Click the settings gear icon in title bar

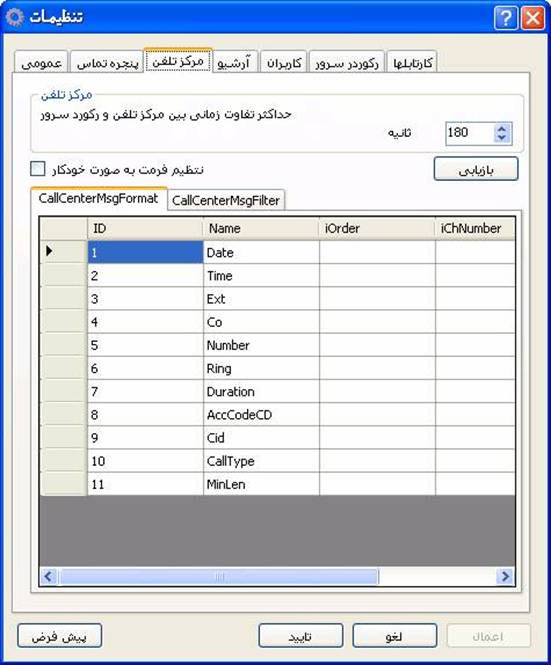coord(15,17)
